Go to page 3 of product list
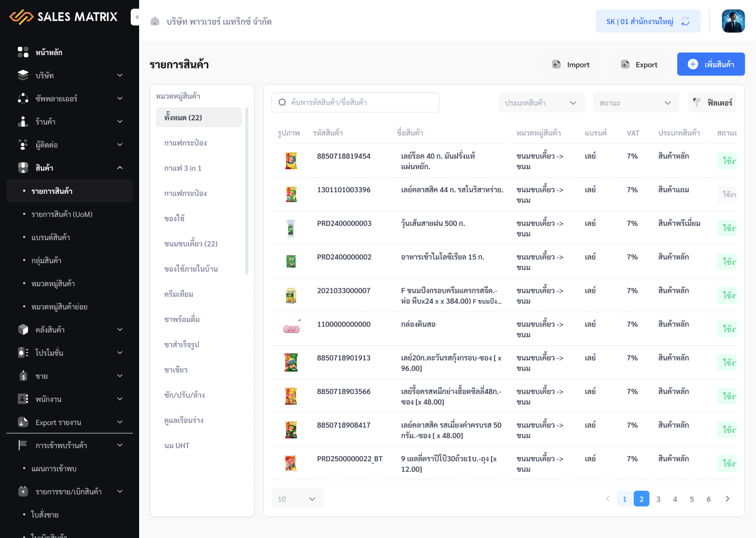This screenshot has height=538, width=756. pyautogui.click(x=658, y=499)
